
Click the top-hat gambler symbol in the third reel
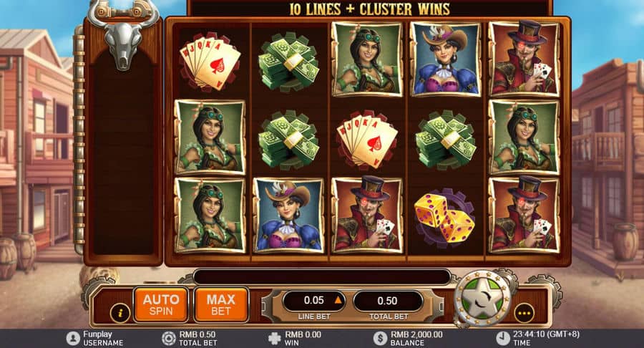(367, 215)
